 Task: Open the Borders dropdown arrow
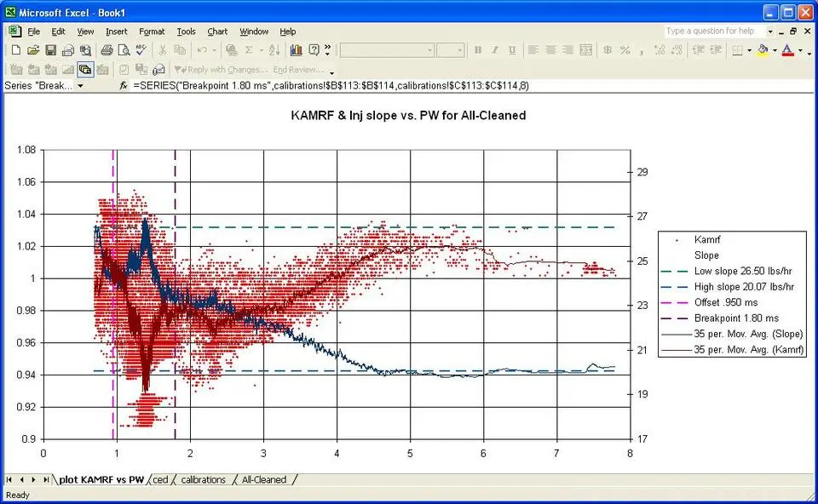(749, 50)
